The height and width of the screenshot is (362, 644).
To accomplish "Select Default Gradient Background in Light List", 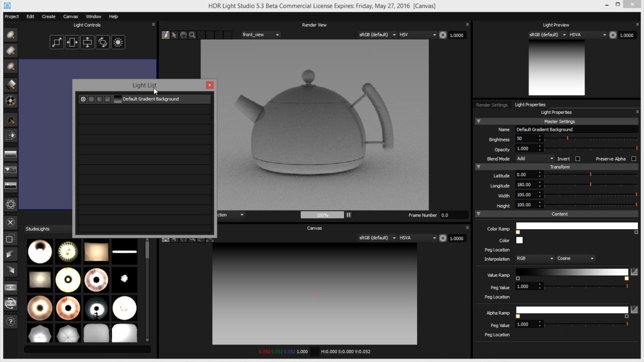I will 144,99.
